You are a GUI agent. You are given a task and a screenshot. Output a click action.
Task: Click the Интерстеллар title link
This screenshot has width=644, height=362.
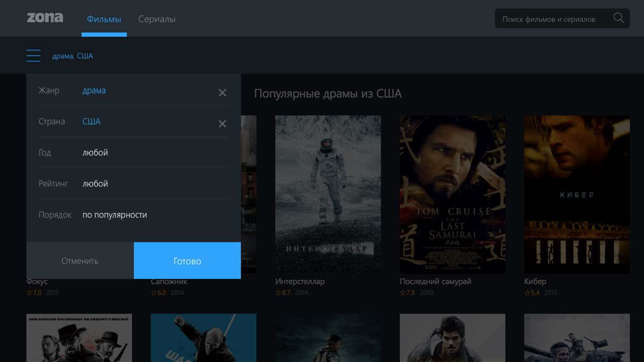[300, 282]
